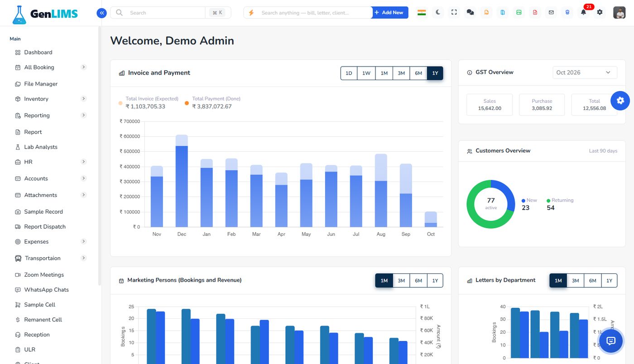Open WhatsApp Chats in the sidebar
This screenshot has width=634, height=364.
coord(46,290)
